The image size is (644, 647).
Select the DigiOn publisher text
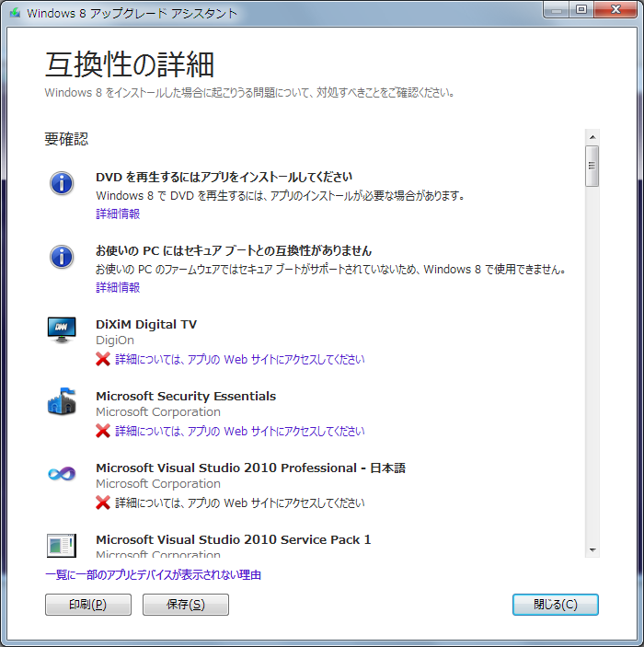[115, 341]
